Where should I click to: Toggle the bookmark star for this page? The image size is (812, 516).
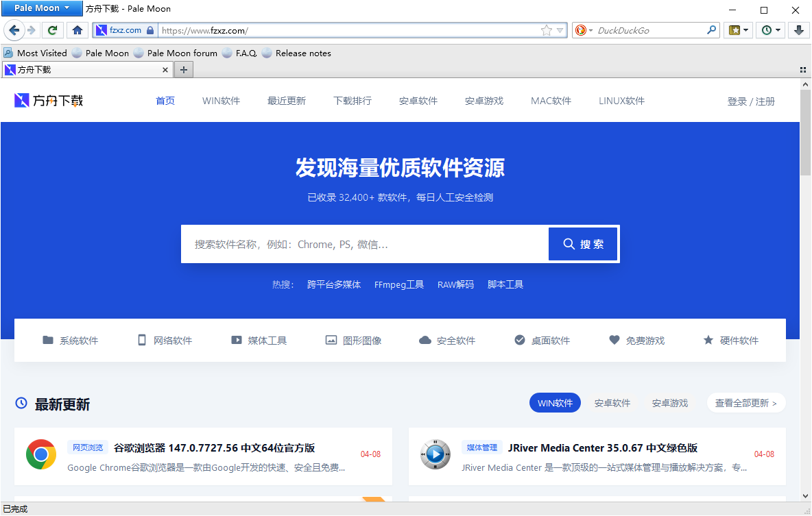tap(545, 30)
